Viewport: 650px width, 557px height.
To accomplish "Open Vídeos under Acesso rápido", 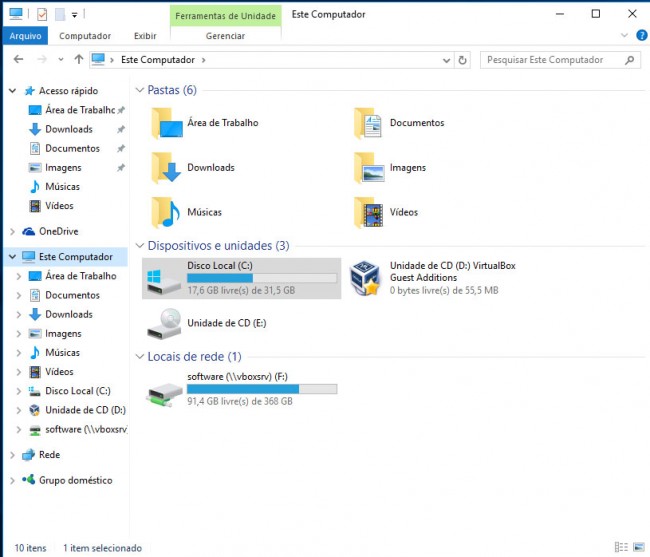I will 59,206.
